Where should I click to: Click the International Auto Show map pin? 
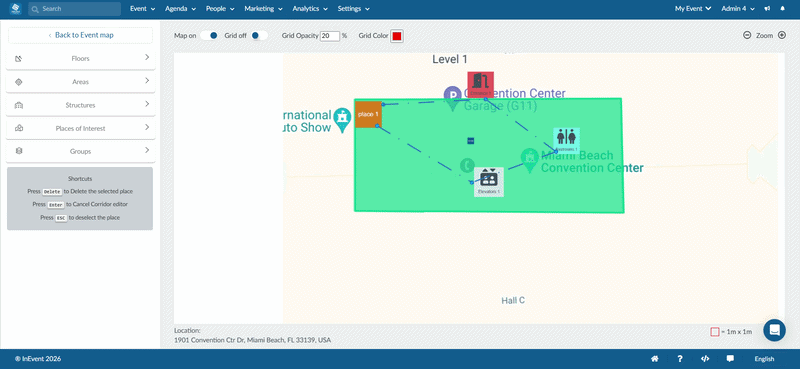pos(341,120)
